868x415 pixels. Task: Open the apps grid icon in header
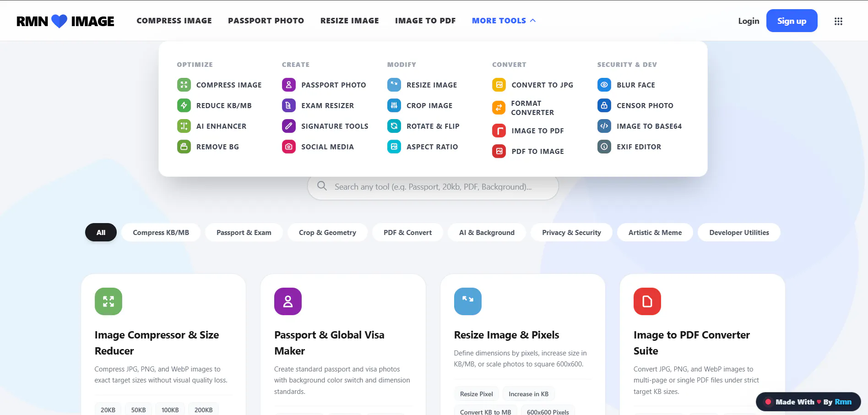[838, 21]
